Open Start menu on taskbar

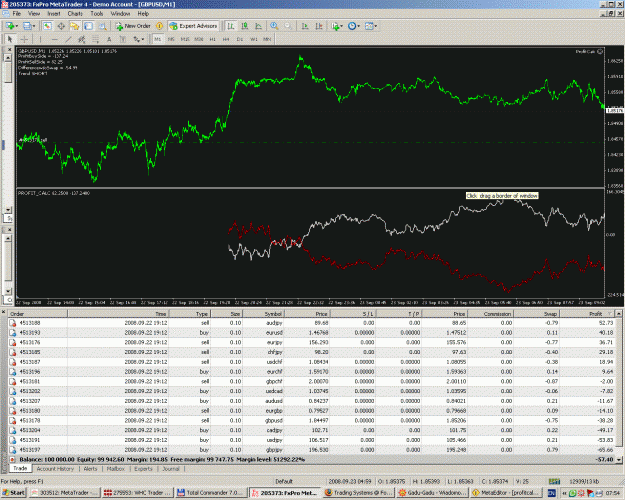pos(13,493)
